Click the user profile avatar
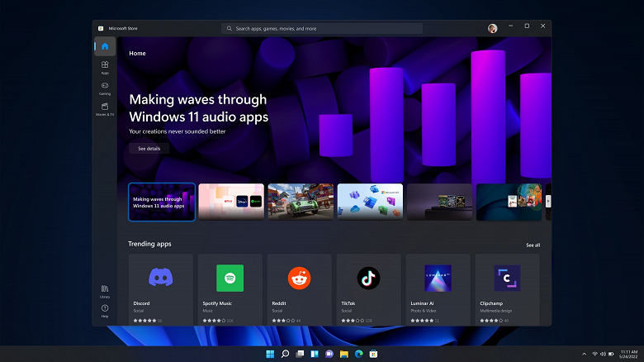 [x=492, y=28]
